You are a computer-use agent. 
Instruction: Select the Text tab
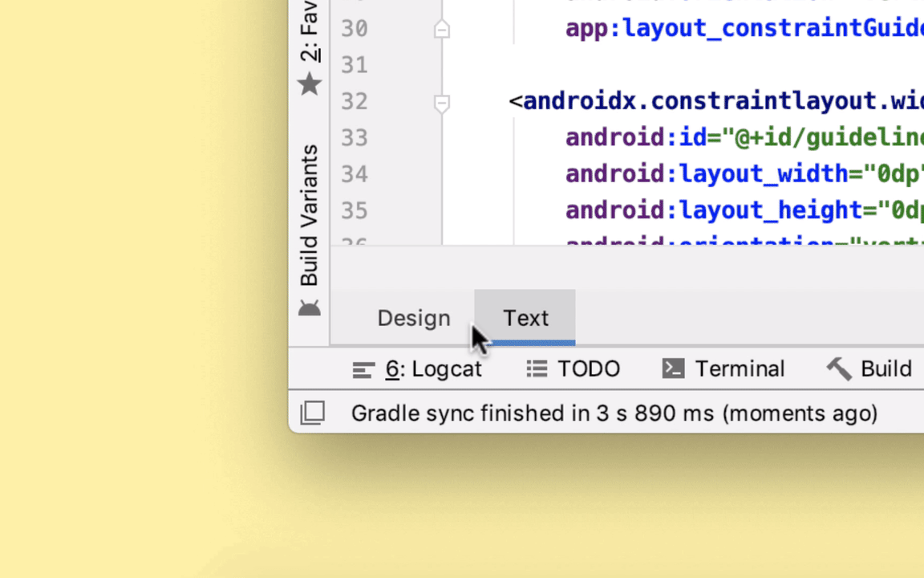(525, 318)
